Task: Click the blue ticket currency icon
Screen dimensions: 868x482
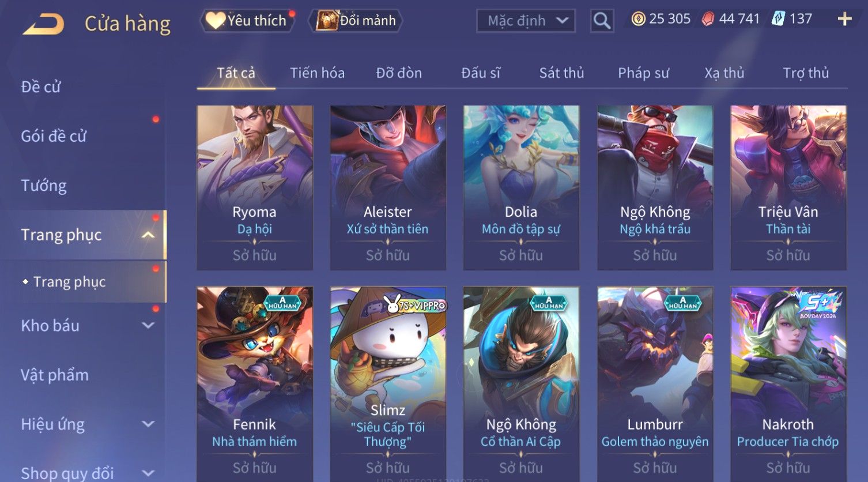Action: [778, 19]
